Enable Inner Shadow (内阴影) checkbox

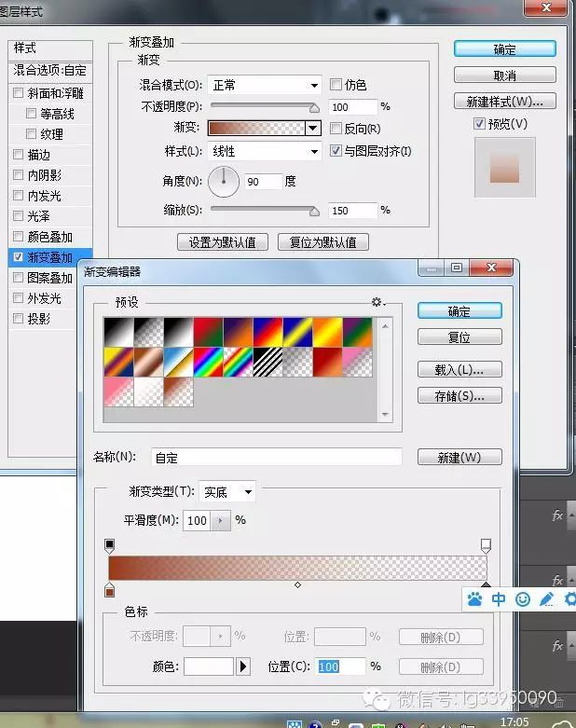point(18,174)
